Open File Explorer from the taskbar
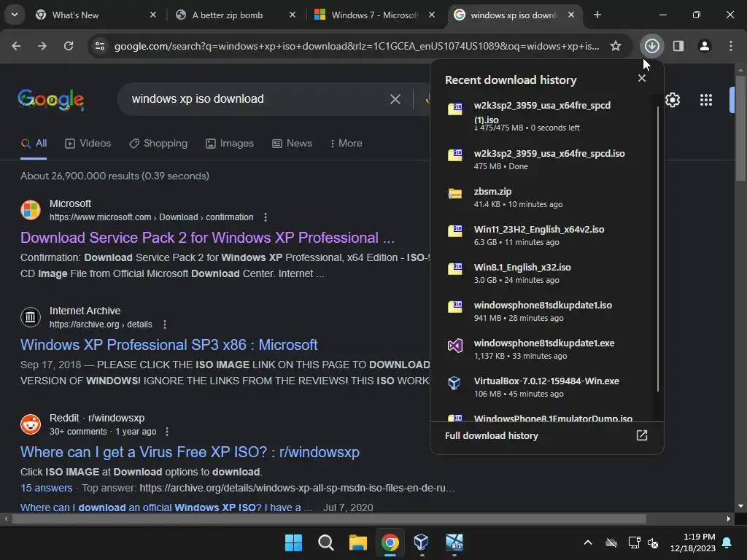Screen dimensions: 747x560 [357, 542]
